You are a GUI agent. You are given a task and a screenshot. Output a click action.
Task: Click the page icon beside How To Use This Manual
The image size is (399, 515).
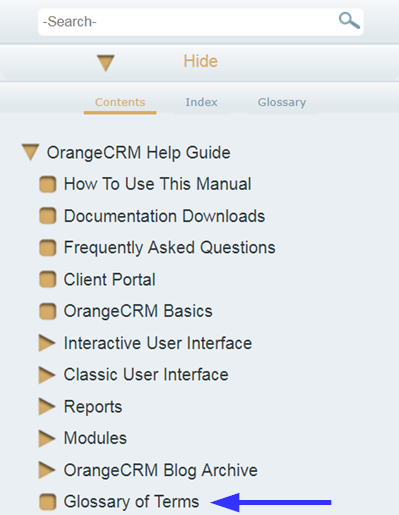pos(48,185)
